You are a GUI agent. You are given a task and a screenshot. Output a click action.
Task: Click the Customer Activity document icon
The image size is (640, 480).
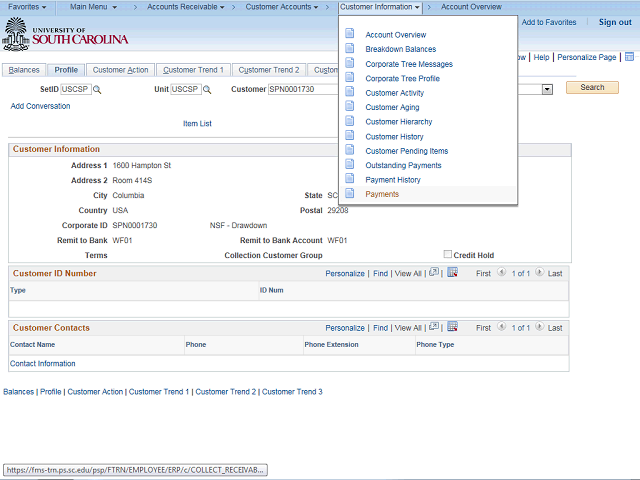point(350,92)
